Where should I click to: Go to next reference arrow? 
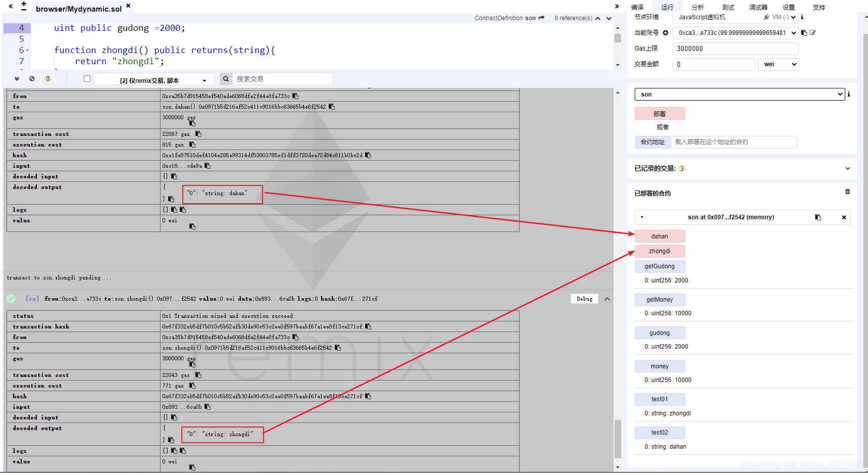(609, 18)
